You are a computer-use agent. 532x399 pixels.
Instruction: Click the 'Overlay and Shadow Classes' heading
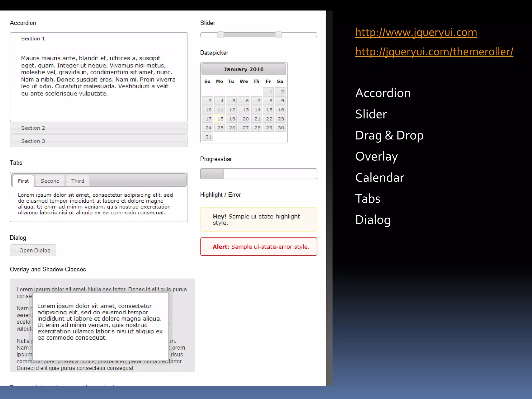coord(48,269)
